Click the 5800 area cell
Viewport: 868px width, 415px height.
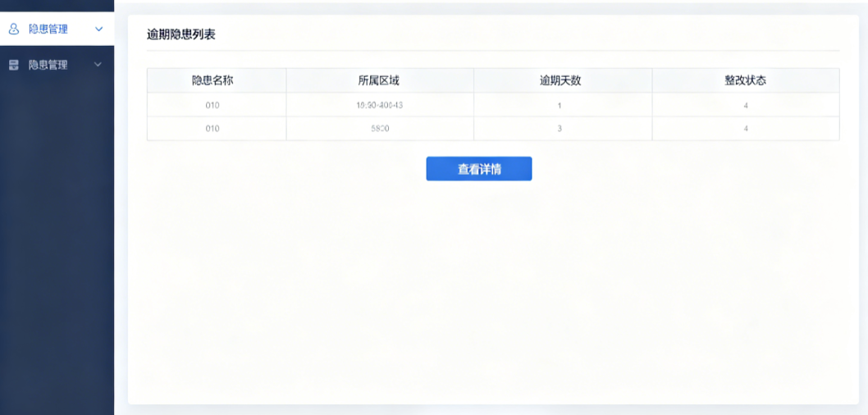coord(380,129)
